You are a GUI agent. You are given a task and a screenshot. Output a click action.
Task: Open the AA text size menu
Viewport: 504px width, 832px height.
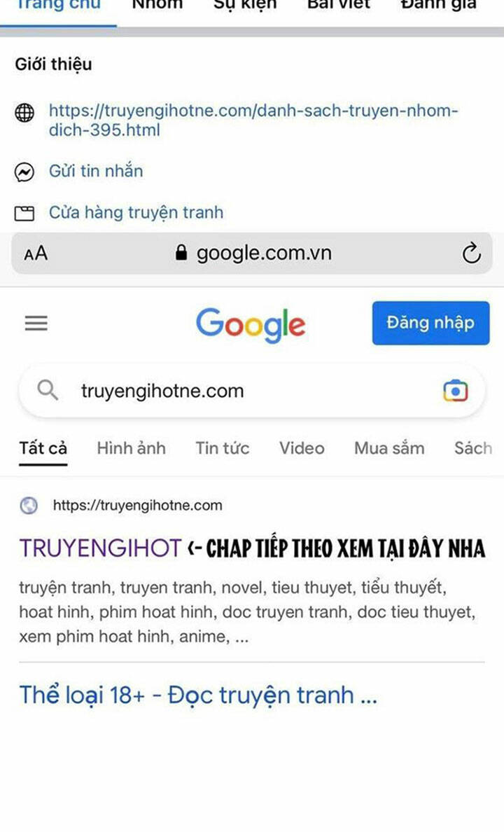36,254
